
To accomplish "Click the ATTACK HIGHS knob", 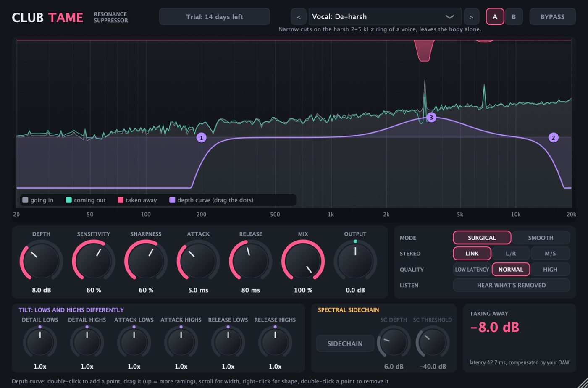I will point(181,342).
